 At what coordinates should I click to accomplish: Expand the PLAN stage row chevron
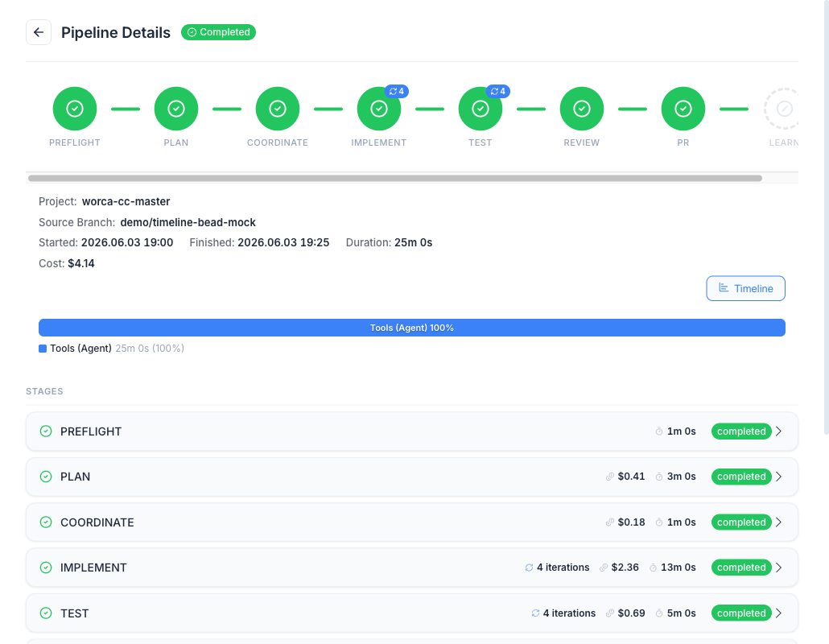(779, 477)
